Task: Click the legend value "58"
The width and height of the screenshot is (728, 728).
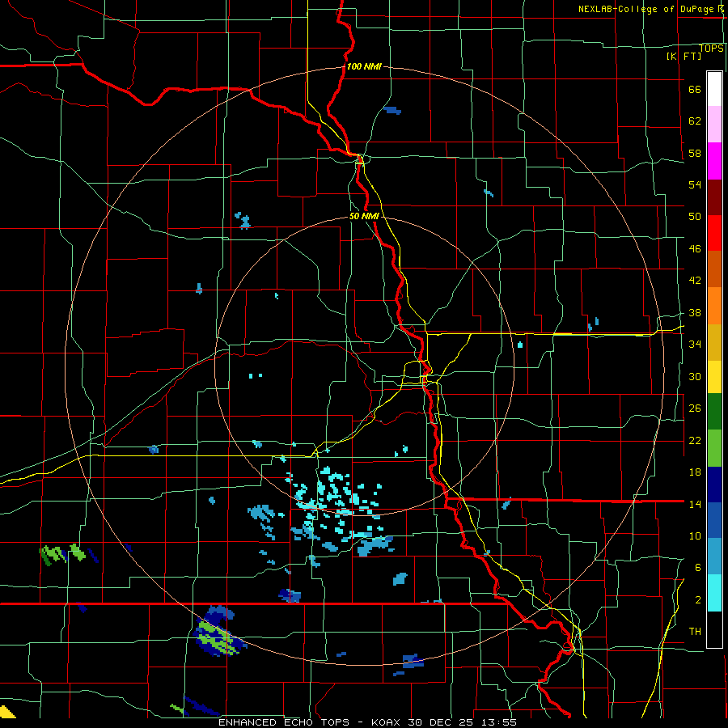Action: [x=695, y=153]
